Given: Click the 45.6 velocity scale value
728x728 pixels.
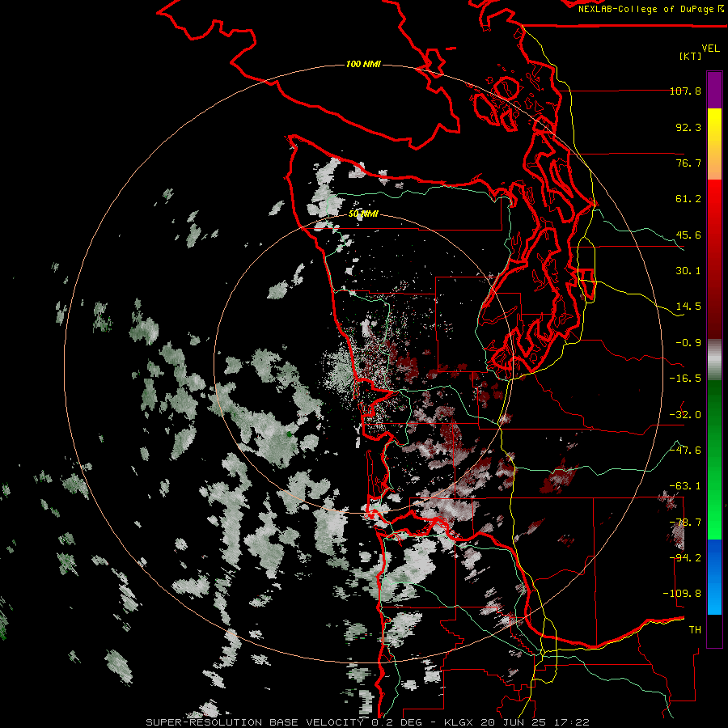Looking at the screenshot, I should pos(688,235).
